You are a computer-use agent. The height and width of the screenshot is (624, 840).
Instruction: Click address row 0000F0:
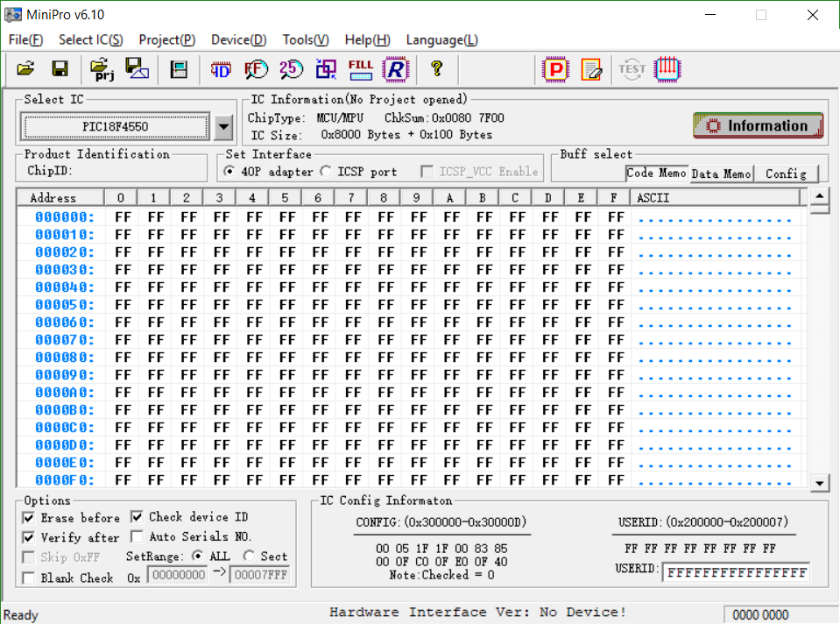pos(65,480)
